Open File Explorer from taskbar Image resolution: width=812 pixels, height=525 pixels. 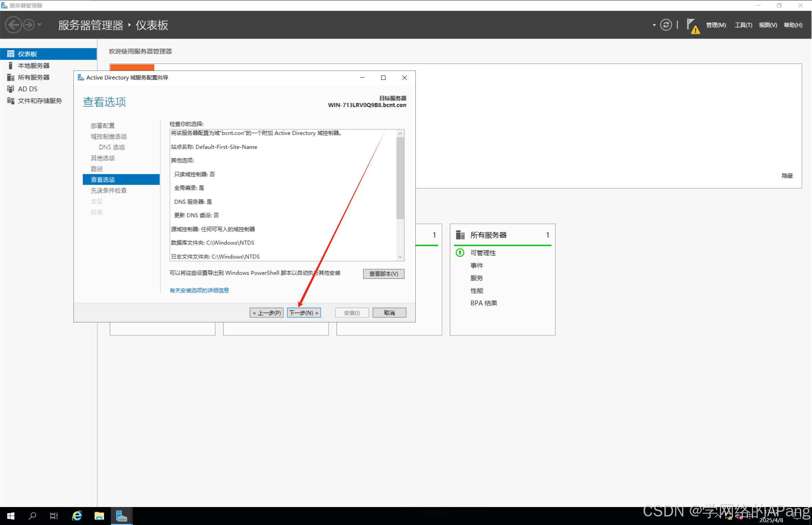99,516
